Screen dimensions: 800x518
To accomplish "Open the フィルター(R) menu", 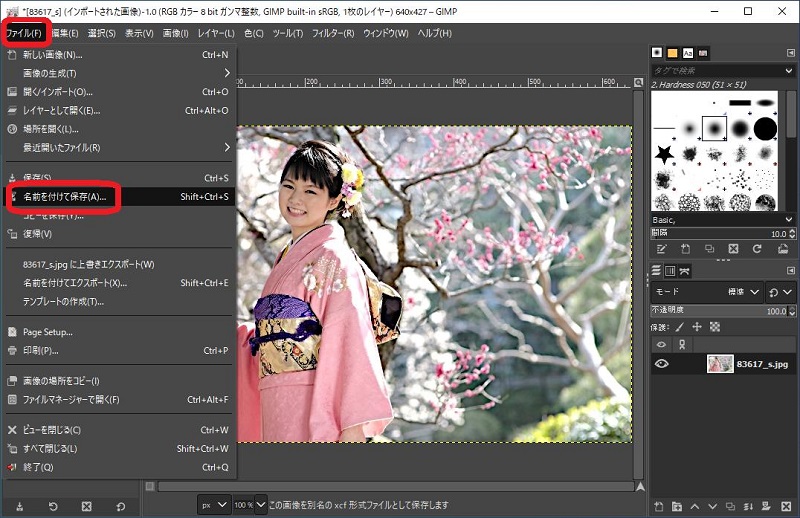I will pos(333,33).
